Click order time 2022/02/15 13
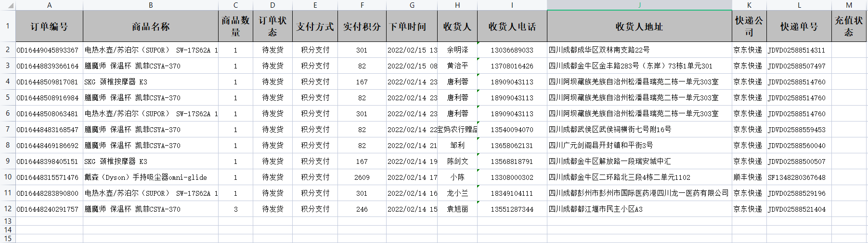Image resolution: width=868 pixels, height=243 pixels. click(x=412, y=50)
